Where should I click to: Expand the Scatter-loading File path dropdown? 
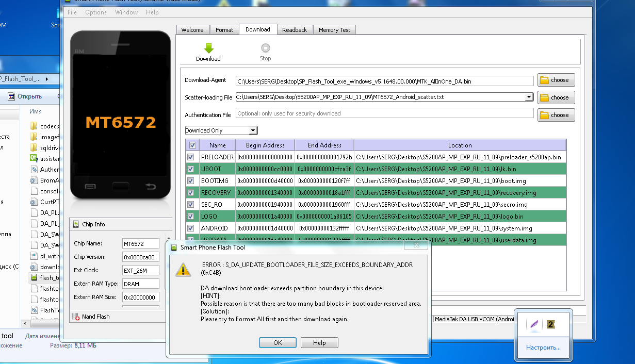529,97
